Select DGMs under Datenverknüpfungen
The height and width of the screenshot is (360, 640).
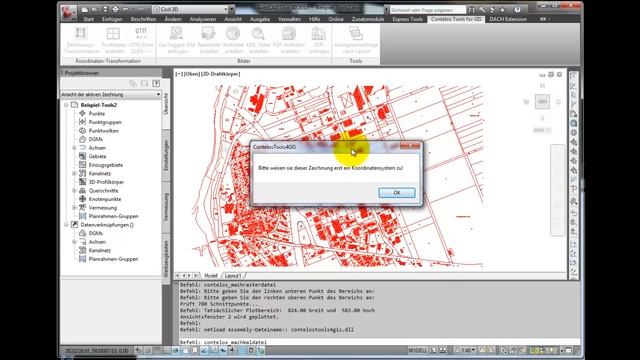[x=96, y=233]
